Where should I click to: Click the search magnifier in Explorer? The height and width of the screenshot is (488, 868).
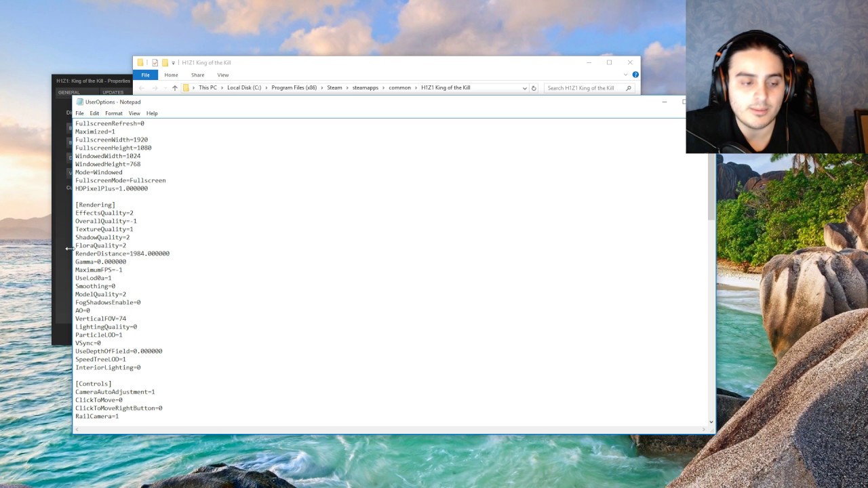point(629,88)
